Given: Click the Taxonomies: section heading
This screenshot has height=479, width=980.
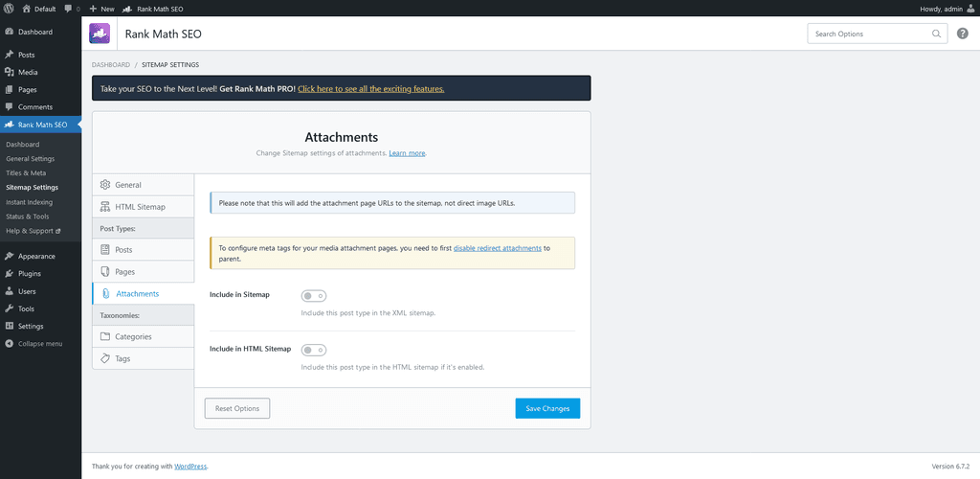Looking at the screenshot, I should [120, 316].
